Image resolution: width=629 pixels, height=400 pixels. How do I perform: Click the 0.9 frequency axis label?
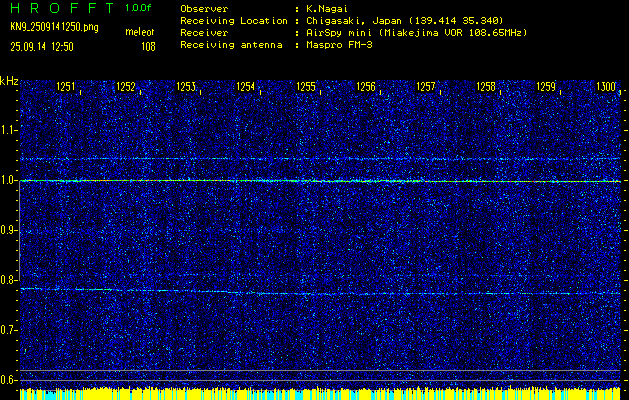[8, 230]
